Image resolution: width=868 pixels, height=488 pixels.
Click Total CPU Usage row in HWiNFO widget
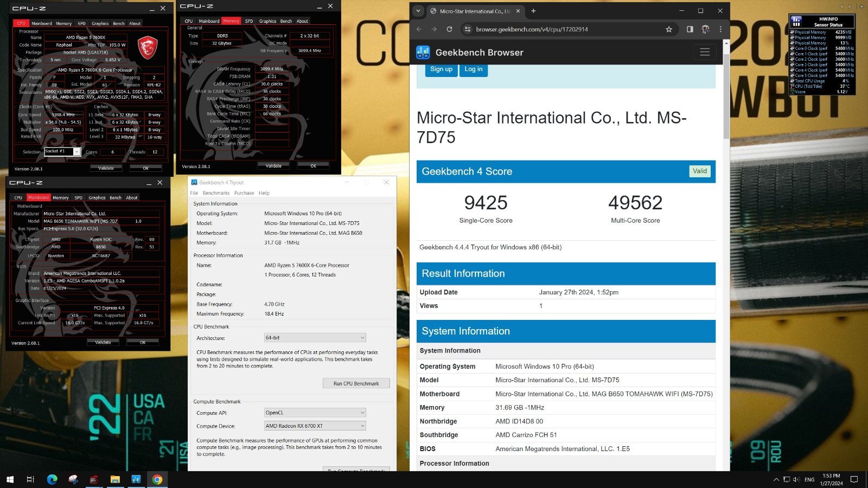coord(821,81)
